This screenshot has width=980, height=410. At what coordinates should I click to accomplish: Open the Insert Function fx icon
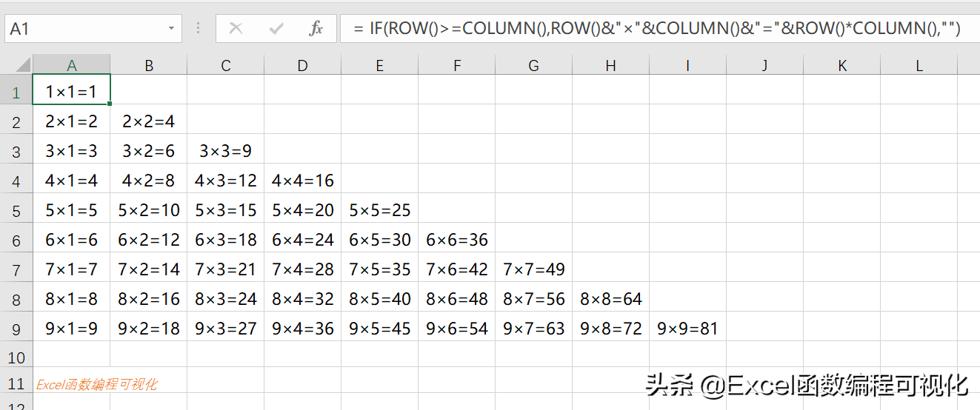[x=316, y=29]
